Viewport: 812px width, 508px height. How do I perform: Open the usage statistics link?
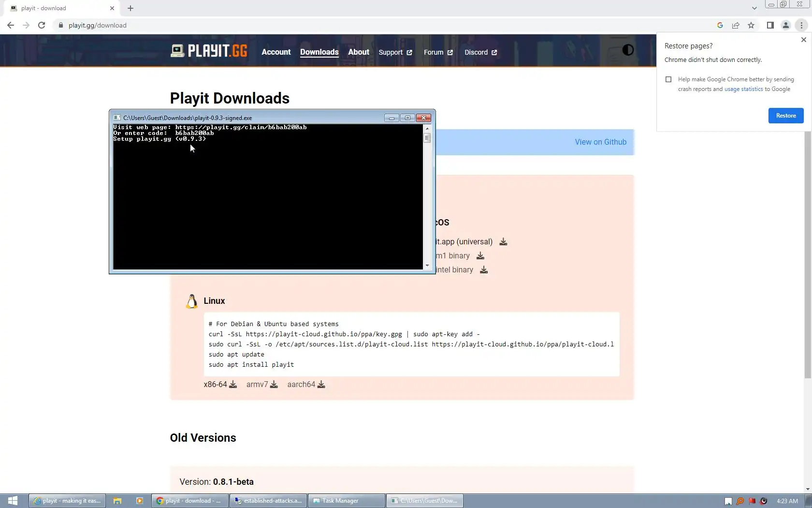744,89
